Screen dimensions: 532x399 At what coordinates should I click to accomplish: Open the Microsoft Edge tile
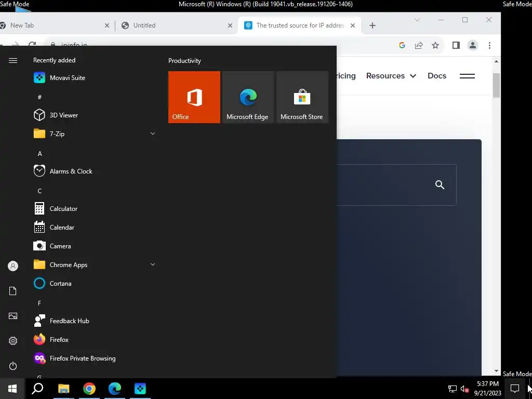pyautogui.click(x=248, y=97)
